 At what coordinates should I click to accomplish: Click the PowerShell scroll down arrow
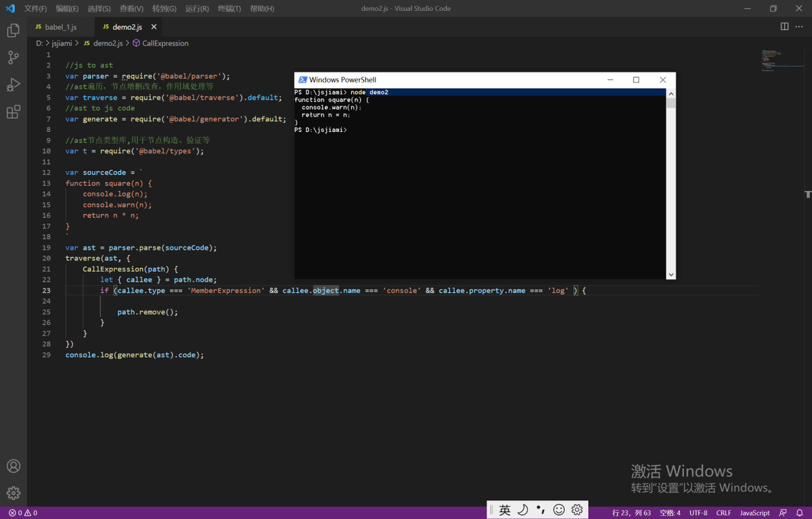(671, 275)
